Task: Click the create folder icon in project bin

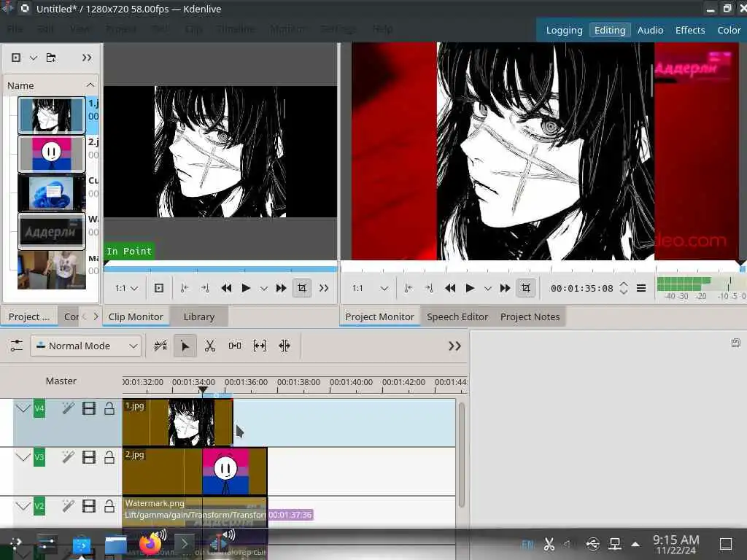Action: coord(51,58)
